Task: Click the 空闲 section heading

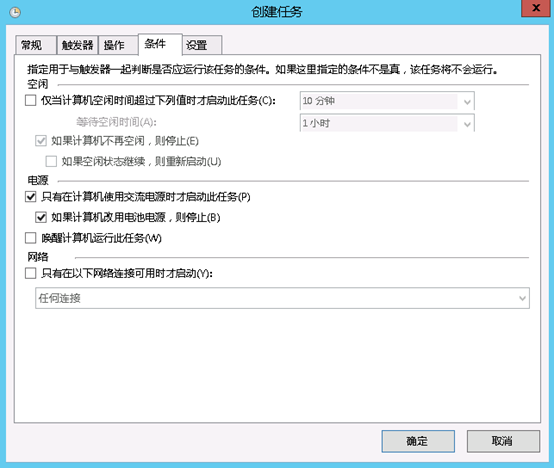Action: pyautogui.click(x=37, y=84)
